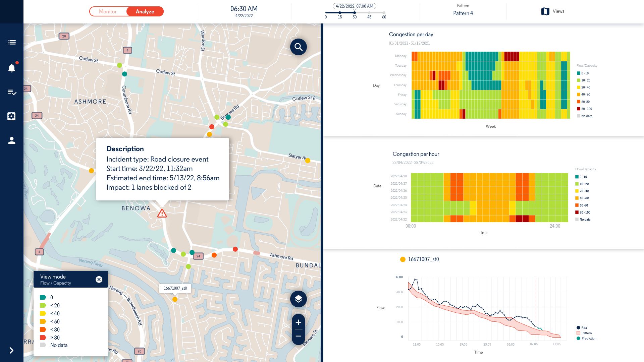Open the user profile icon in the sidebar
This screenshot has width=644, height=362.
[x=11, y=140]
